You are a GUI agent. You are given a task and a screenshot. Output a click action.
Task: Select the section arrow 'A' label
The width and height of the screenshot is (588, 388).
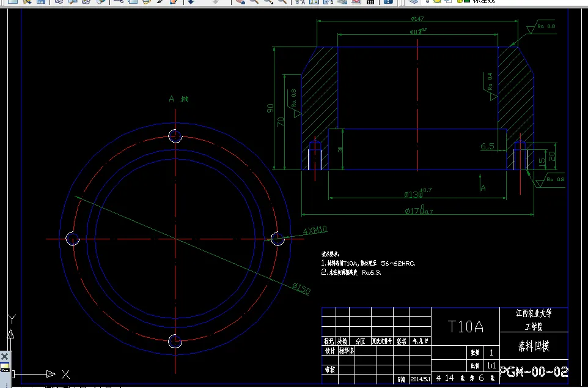[483, 188]
